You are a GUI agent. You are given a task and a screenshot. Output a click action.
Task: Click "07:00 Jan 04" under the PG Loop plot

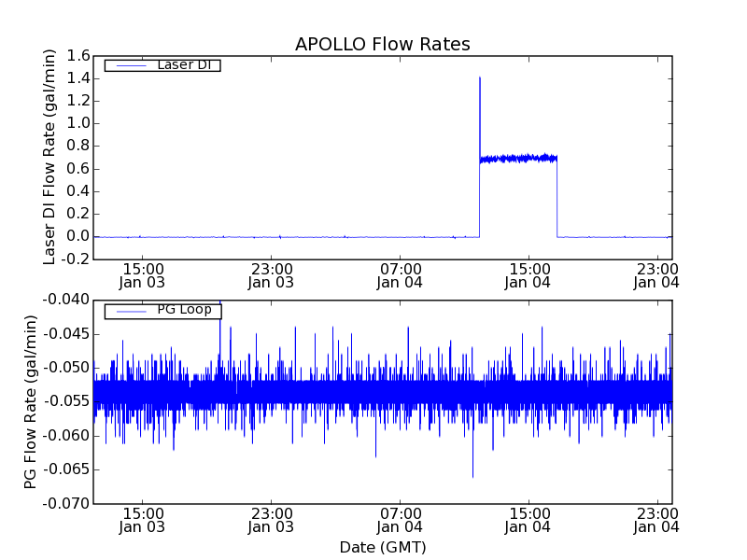point(400,521)
